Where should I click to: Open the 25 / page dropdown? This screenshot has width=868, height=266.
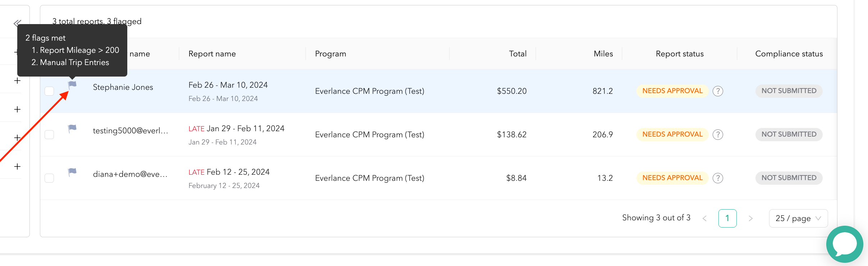click(x=798, y=218)
